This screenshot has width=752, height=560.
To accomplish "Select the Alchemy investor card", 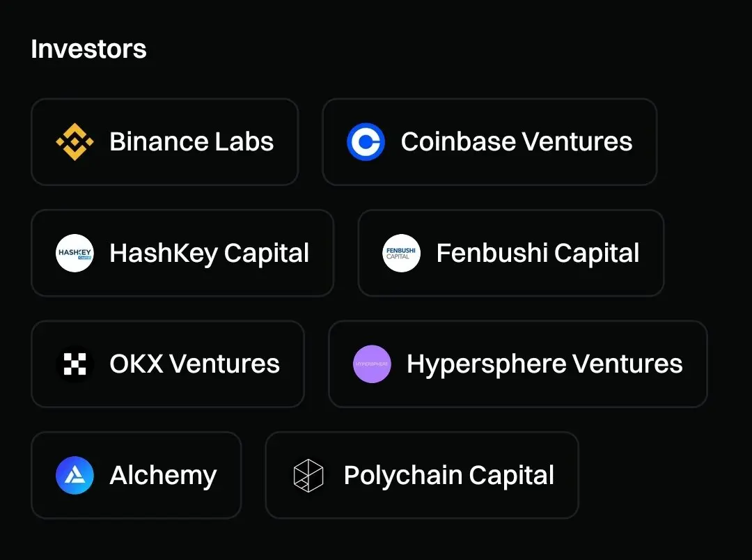I will click(x=136, y=475).
